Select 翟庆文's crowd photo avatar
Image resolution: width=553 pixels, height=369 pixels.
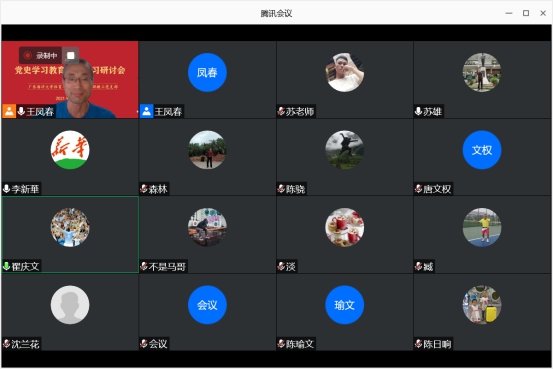click(70, 228)
